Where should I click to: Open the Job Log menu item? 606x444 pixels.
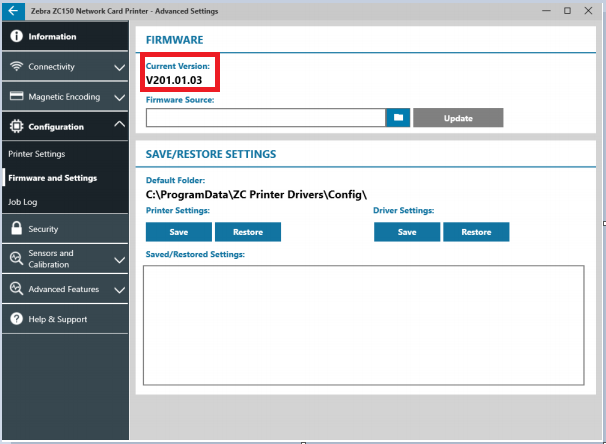pyautogui.click(x=23, y=202)
